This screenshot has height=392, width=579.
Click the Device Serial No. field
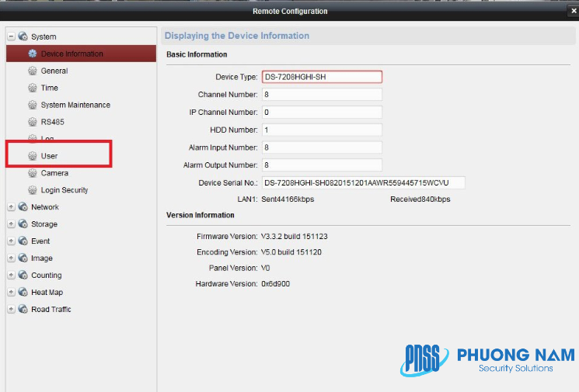tap(363, 183)
